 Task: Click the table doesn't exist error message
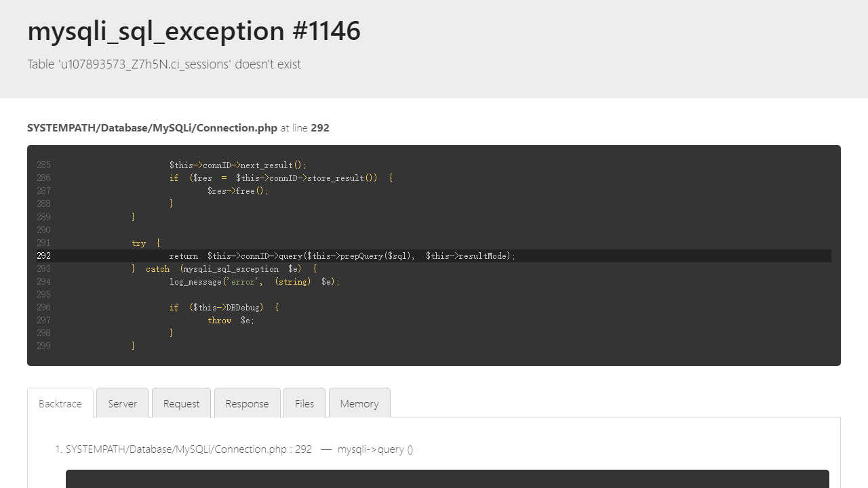(164, 64)
